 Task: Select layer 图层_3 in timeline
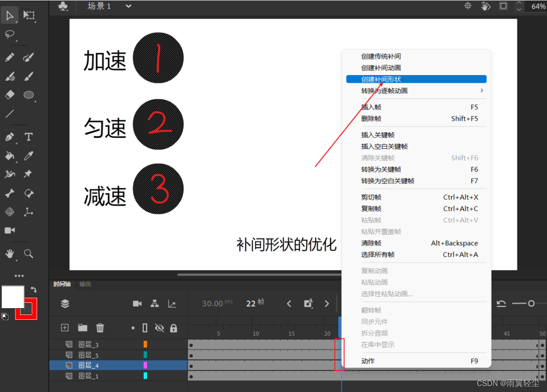89,344
